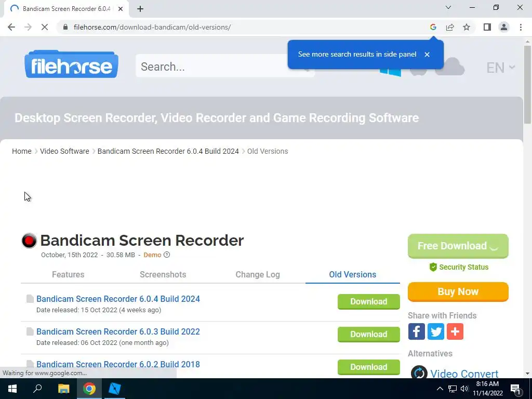This screenshot has height=399, width=532.
Task: Open more sharing options plus icon
Action: click(x=455, y=331)
